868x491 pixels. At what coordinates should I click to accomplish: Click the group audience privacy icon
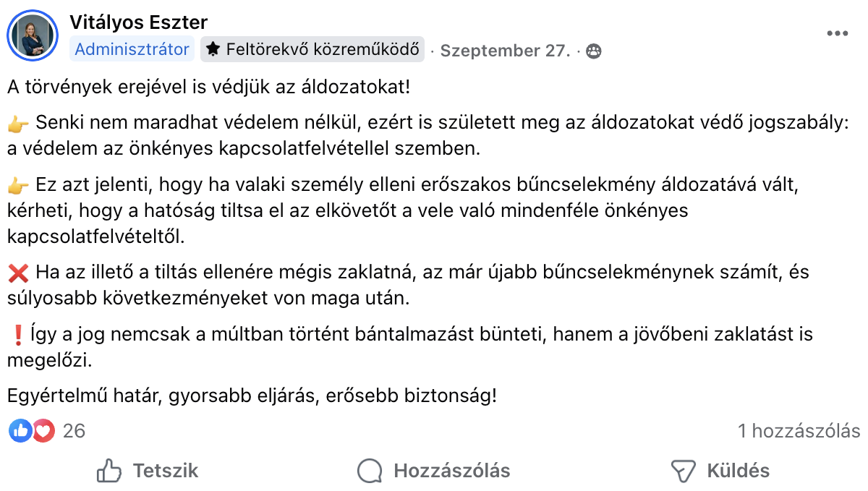[x=594, y=51]
